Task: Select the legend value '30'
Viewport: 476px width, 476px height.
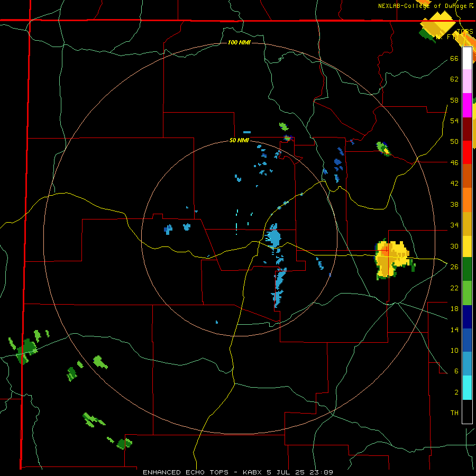Action: click(454, 246)
